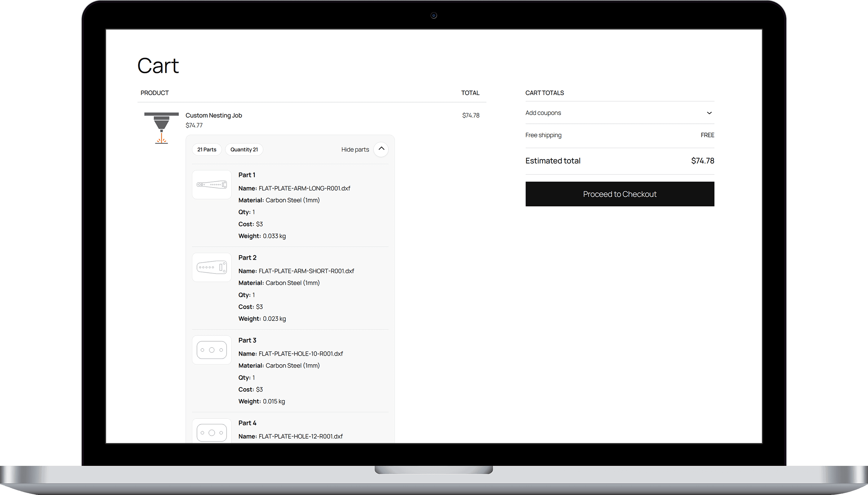Click the Estimated total amount $74.78
Viewport: 868px width, 495px height.
pyautogui.click(x=702, y=161)
